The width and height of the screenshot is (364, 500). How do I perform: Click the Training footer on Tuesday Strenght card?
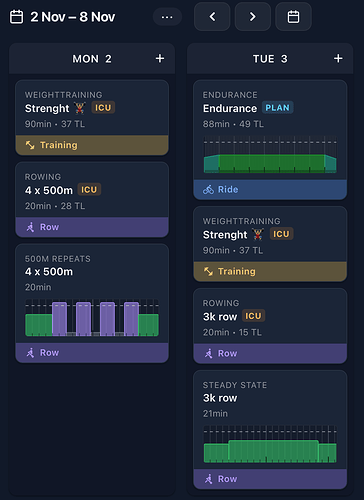[x=270, y=272]
